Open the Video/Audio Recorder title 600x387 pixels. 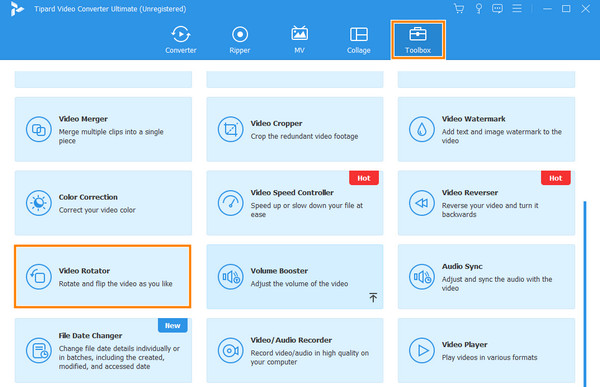291,340
